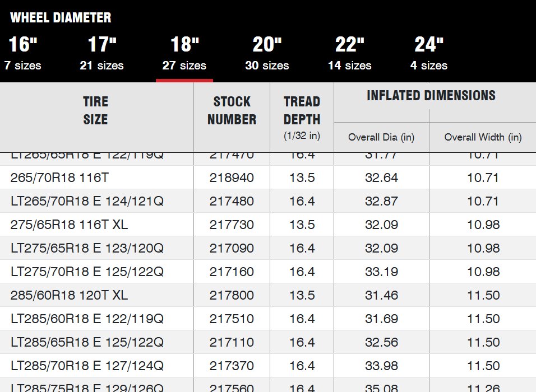This screenshot has width=536, height=392.
Task: Click tire size LT265/70R18 E 124/121Q
Action: tap(87, 201)
